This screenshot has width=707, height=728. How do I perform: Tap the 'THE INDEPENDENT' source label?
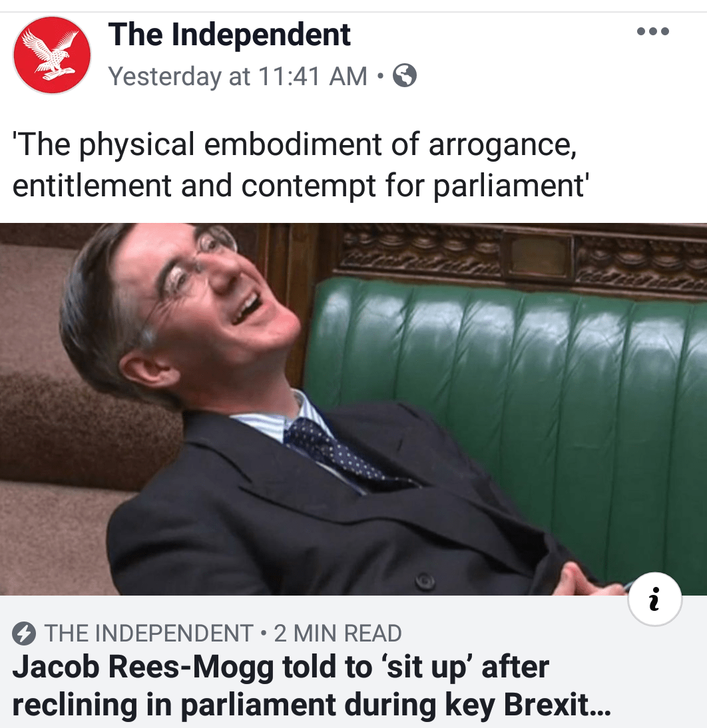click(x=148, y=634)
